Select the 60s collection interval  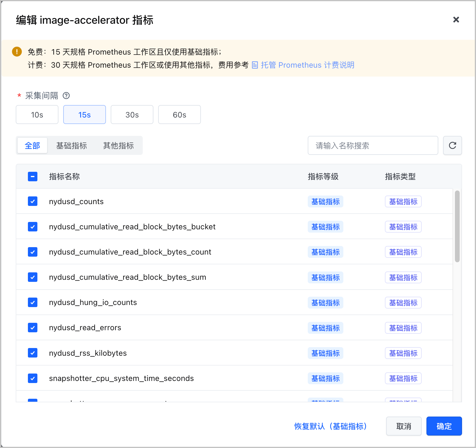[180, 115]
